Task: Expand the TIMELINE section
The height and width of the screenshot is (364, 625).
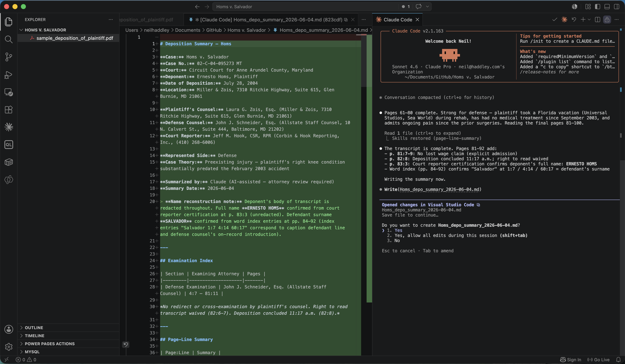Action: pyautogui.click(x=69, y=336)
